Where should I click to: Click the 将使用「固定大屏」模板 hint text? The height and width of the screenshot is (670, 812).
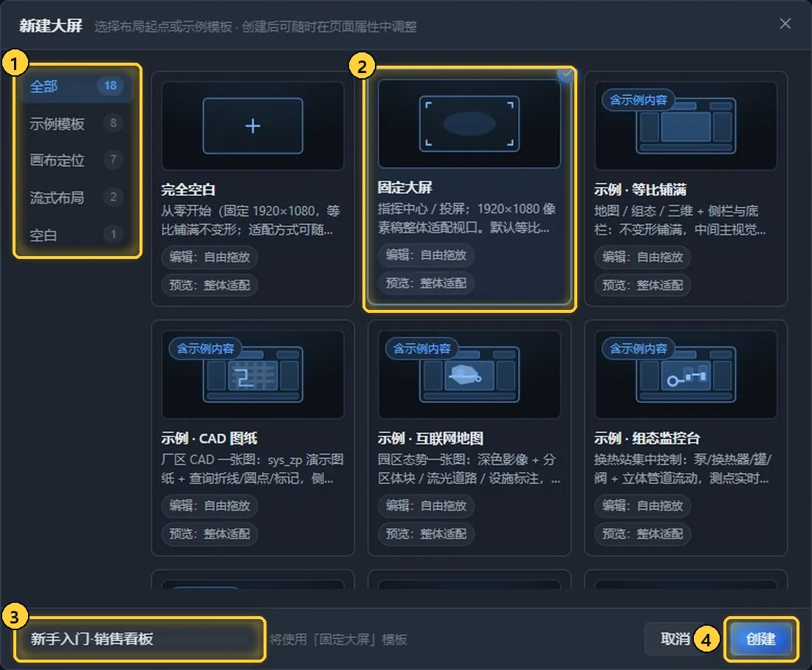(x=338, y=640)
